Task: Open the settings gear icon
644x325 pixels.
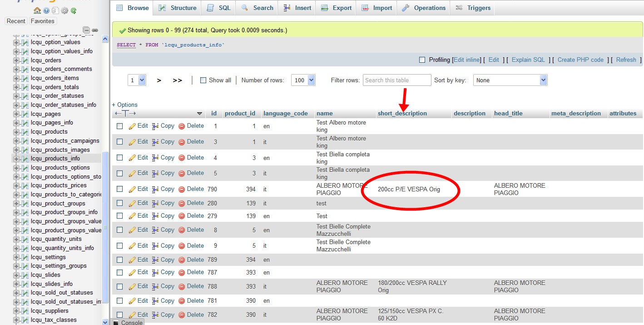Action: tap(64, 10)
